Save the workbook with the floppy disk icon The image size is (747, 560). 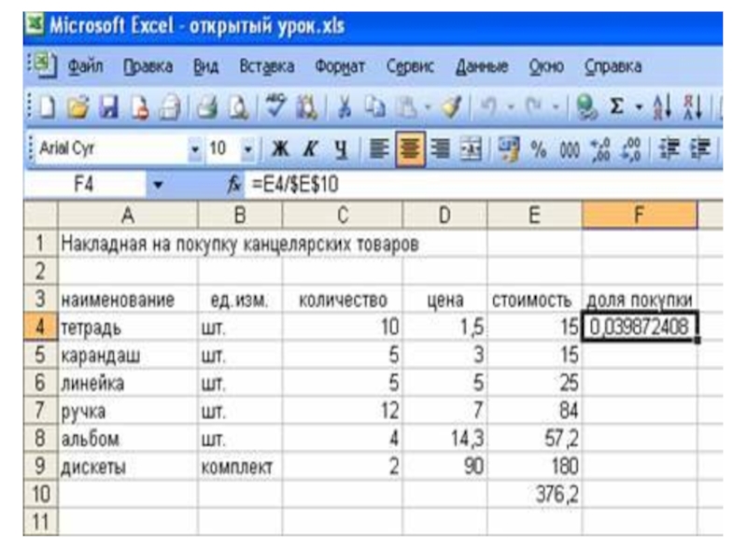click(x=109, y=107)
